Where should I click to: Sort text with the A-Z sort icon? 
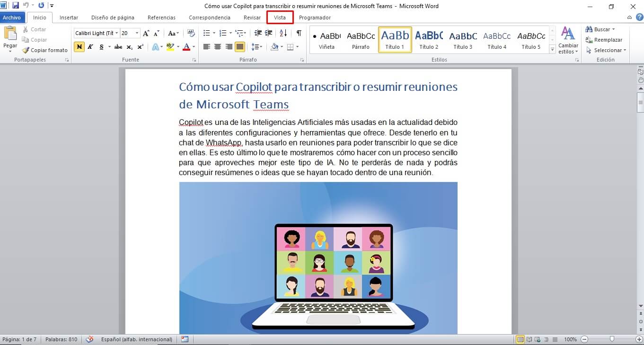pyautogui.click(x=283, y=33)
